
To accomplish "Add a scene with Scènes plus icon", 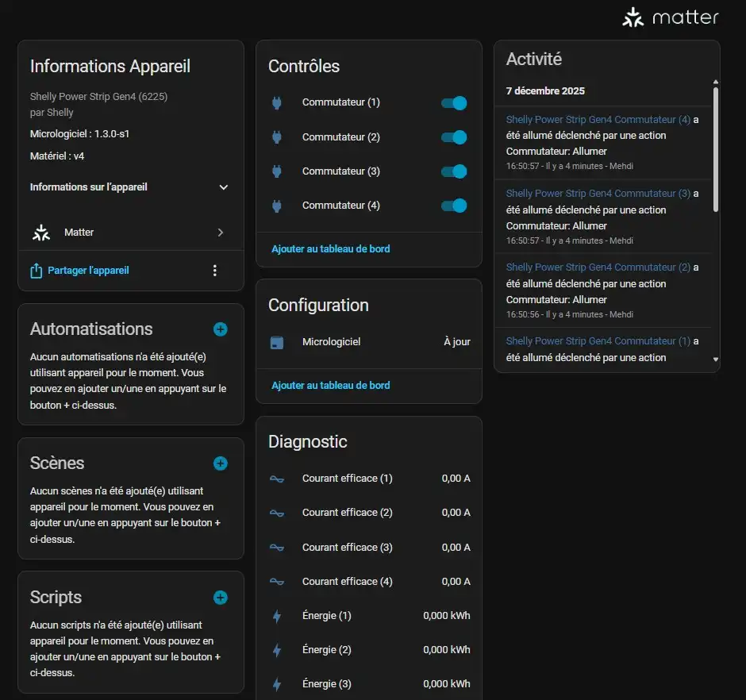I will 221,463.
